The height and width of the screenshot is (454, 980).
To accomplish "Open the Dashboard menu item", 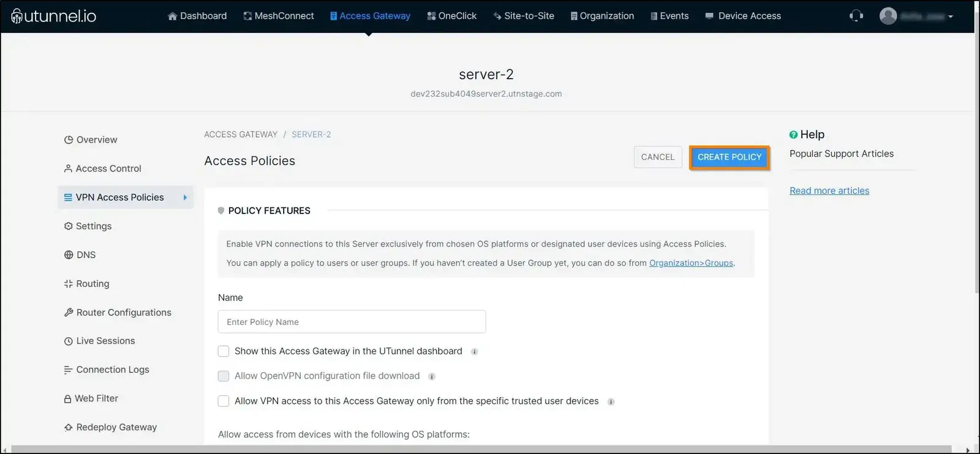I will pyautogui.click(x=197, y=16).
